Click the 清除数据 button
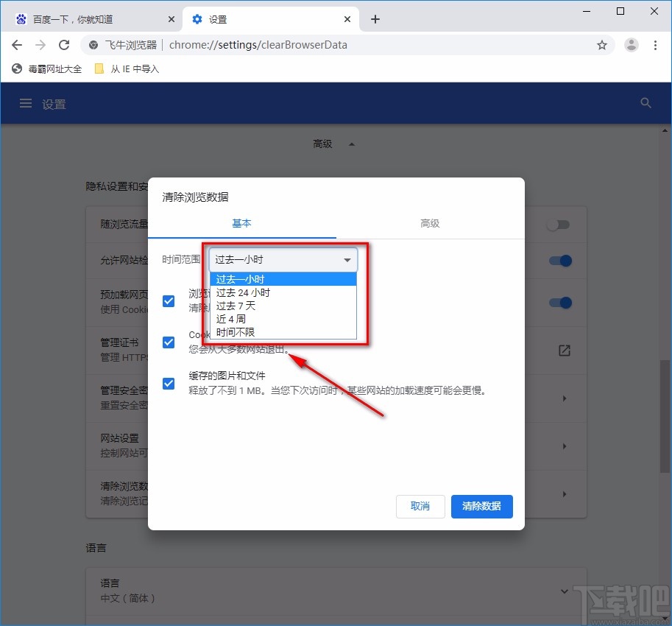672x626 pixels. pos(481,507)
